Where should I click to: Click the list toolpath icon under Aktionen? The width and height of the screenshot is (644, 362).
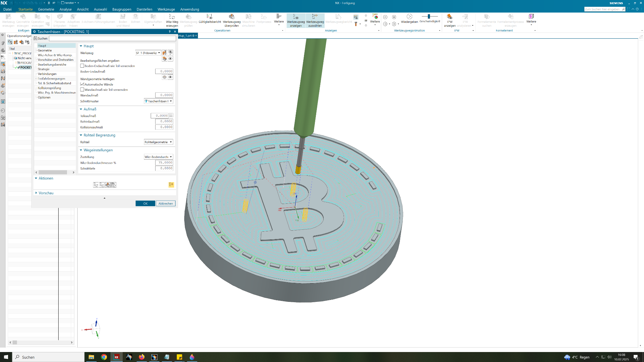113,185
